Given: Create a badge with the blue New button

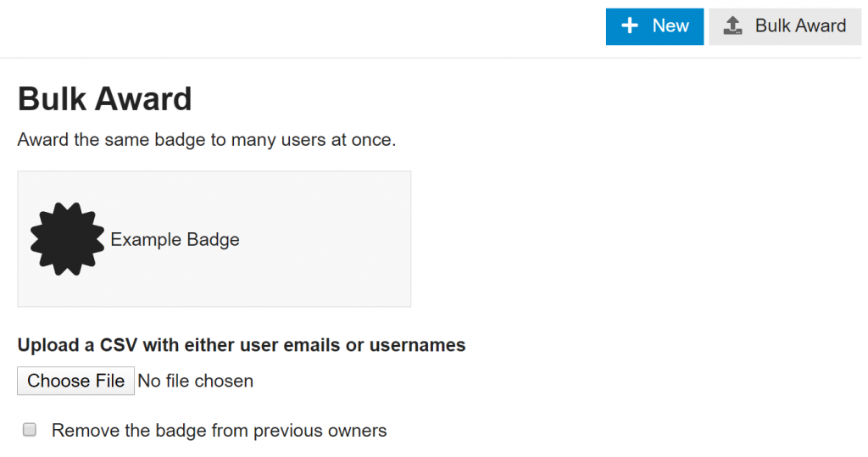Looking at the screenshot, I should (654, 26).
